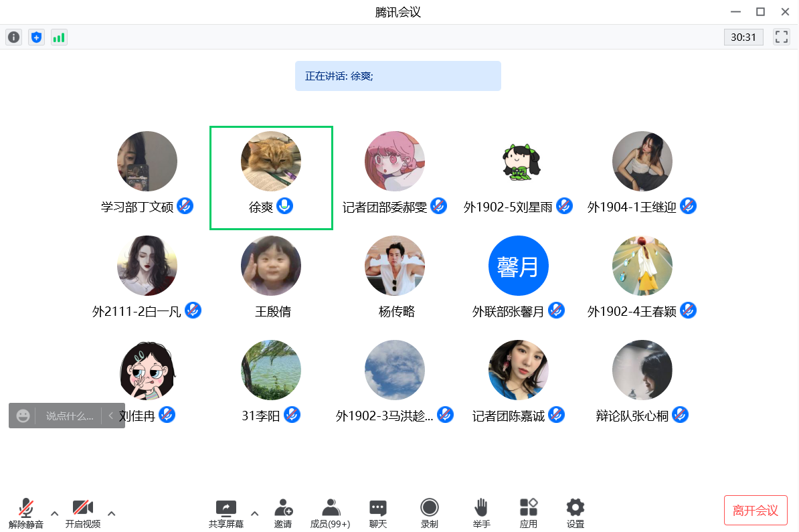
Task: Maximize the 腾讯会议 window
Action: 760,12
